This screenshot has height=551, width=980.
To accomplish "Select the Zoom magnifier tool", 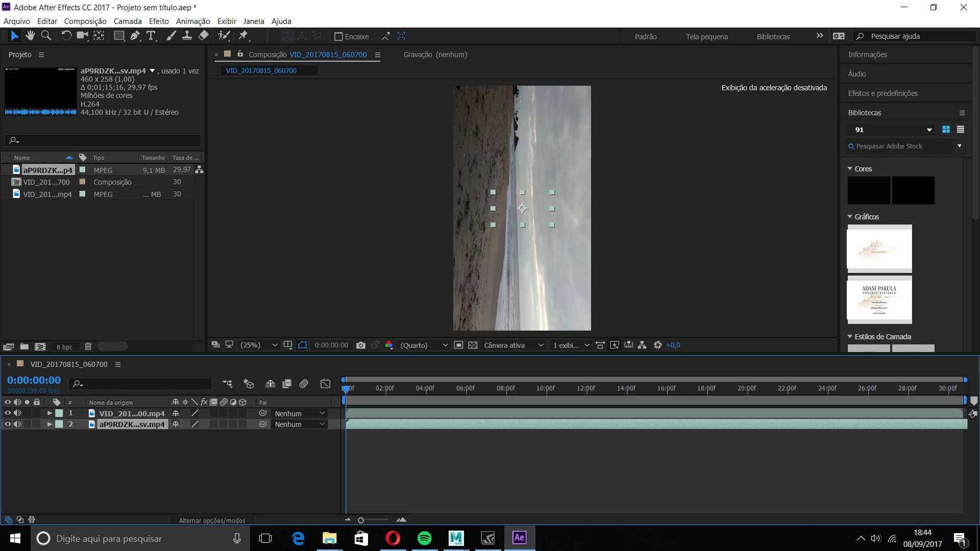I will 46,36.
